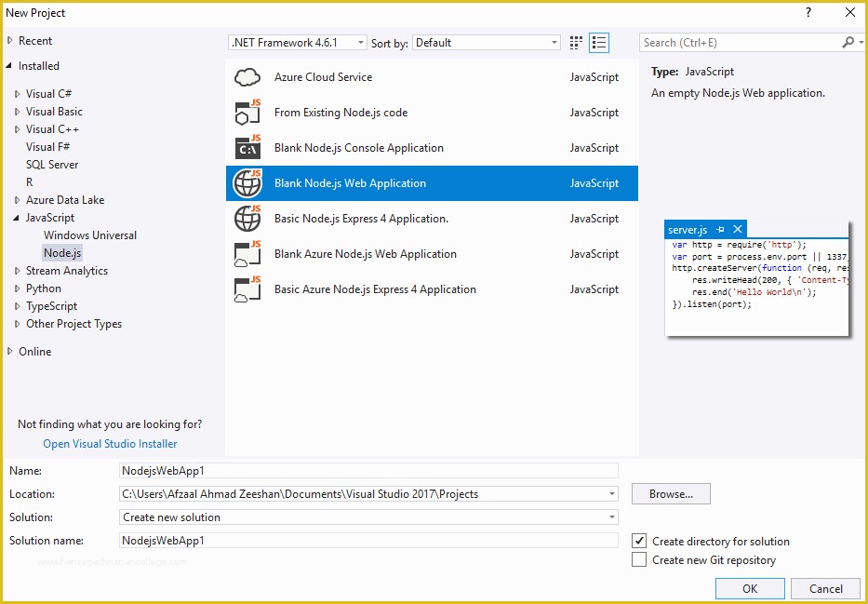Click the Basic Azure Node.js Express 4 icon

tap(247, 289)
